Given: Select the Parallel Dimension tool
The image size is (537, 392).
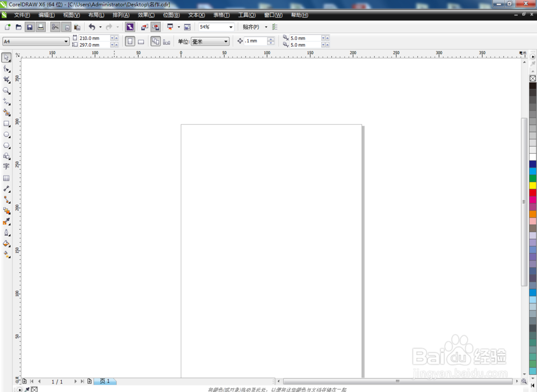Looking at the screenshot, I should tap(6, 189).
